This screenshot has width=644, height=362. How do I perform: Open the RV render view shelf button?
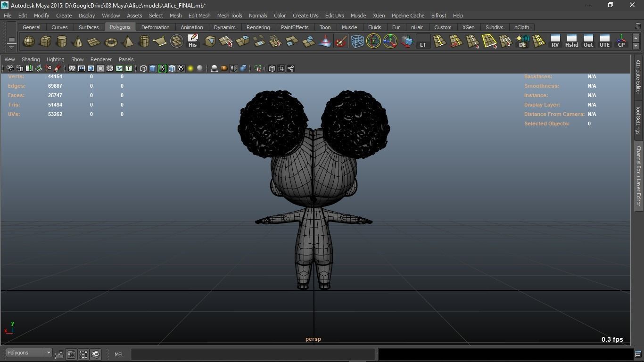(x=555, y=41)
